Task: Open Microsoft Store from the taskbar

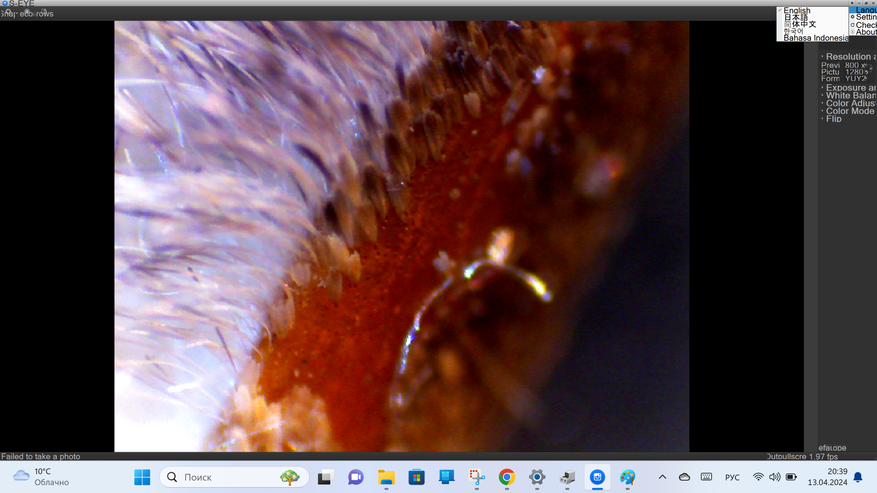Action: click(x=416, y=477)
